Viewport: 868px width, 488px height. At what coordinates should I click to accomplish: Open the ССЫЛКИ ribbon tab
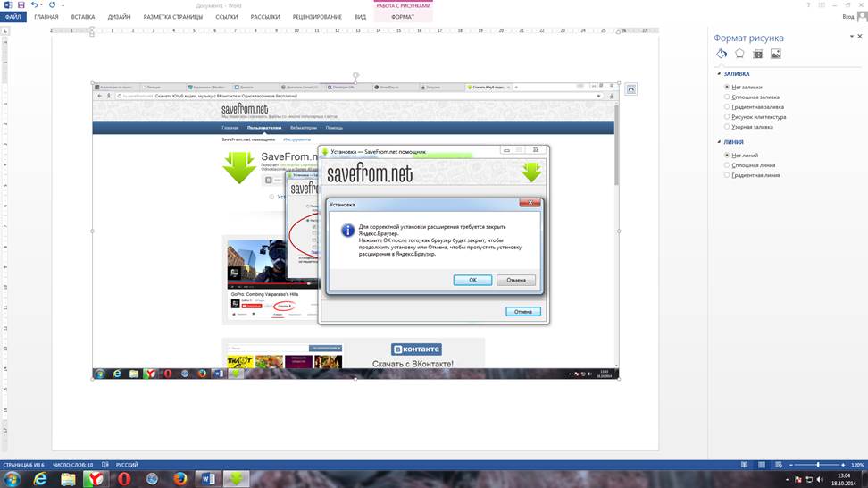tap(227, 17)
